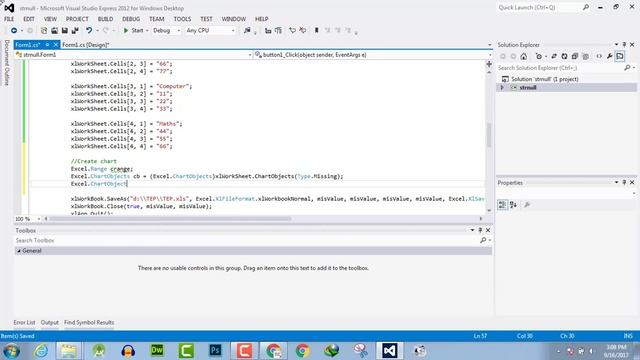This screenshot has width=640, height=360.
Task: Open the BUILD menu
Action: (x=105, y=19)
